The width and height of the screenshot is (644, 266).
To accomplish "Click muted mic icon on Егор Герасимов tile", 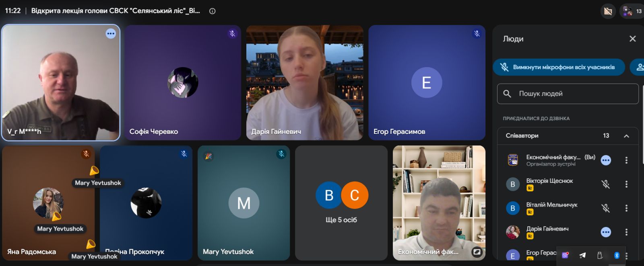I will [x=477, y=34].
